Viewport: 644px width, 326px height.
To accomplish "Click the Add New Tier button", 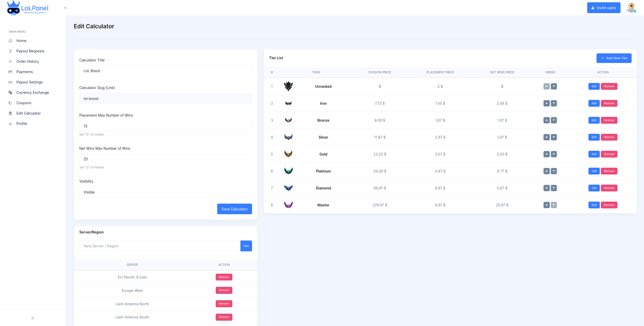I will pyautogui.click(x=614, y=58).
